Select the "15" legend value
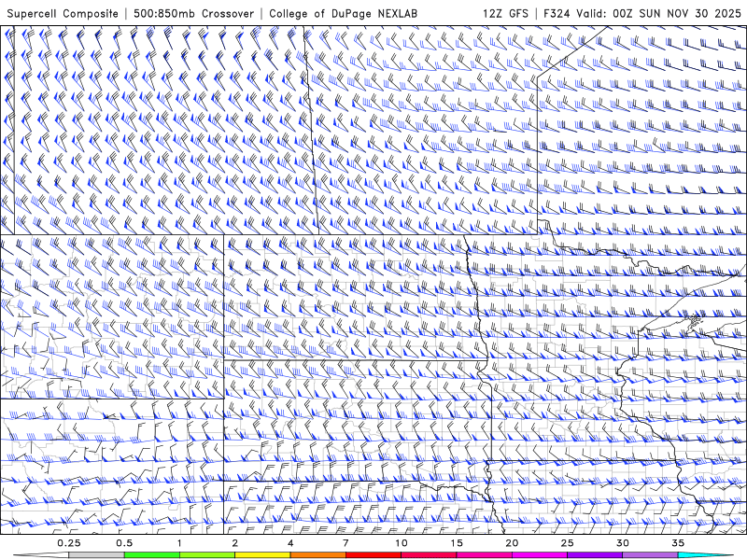Image resolution: width=747 pixels, height=560 pixels. click(457, 543)
